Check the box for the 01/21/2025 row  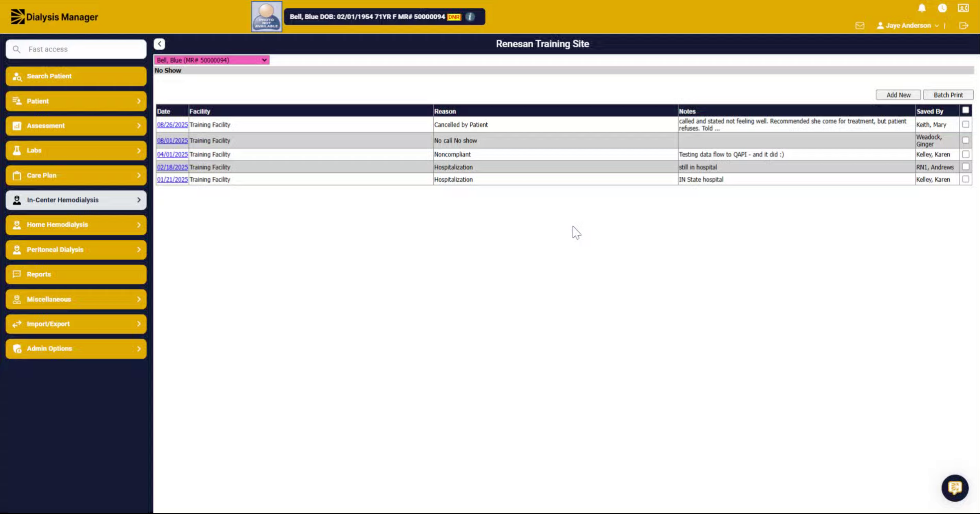[x=965, y=179]
